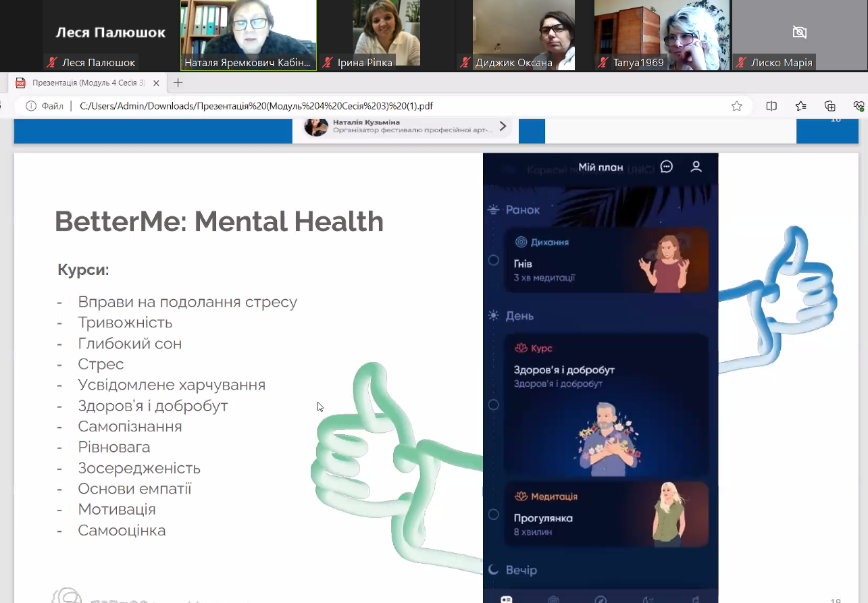Click the address bar file path
The width and height of the screenshot is (868, 603).
[257, 106]
